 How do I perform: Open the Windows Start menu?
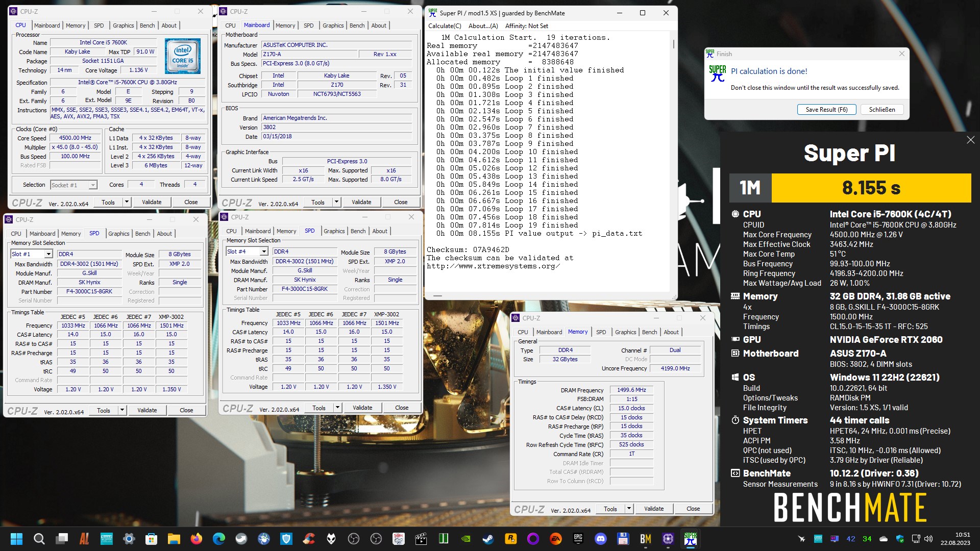[x=16, y=539]
